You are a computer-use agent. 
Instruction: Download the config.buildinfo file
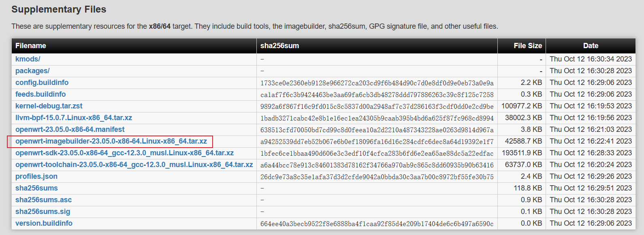[42, 83]
